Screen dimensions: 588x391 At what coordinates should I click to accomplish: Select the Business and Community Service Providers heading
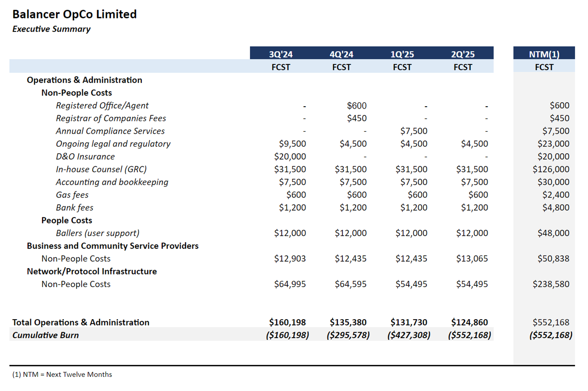113,246
